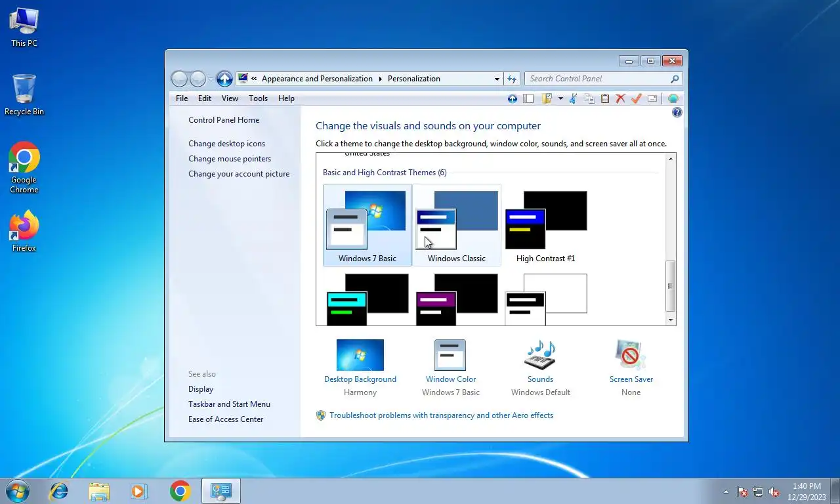Open Windows Media Player from the taskbar
The image size is (840, 504).
coord(138,491)
